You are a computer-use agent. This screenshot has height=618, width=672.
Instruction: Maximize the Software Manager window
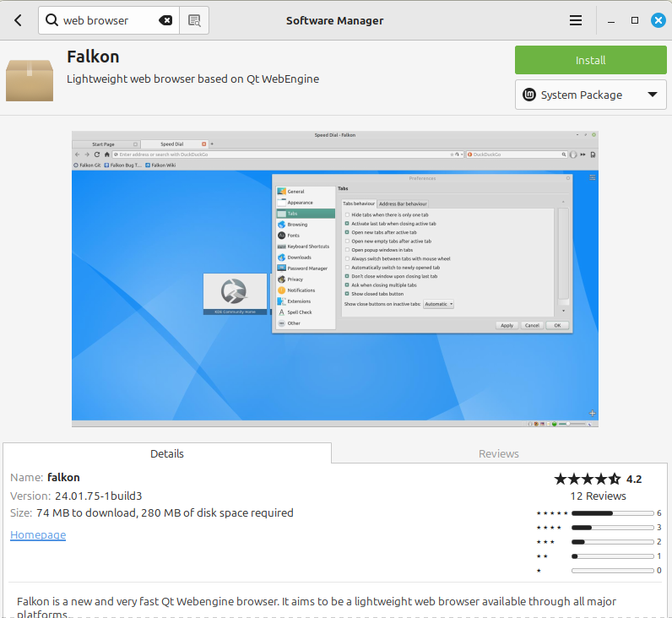635,20
